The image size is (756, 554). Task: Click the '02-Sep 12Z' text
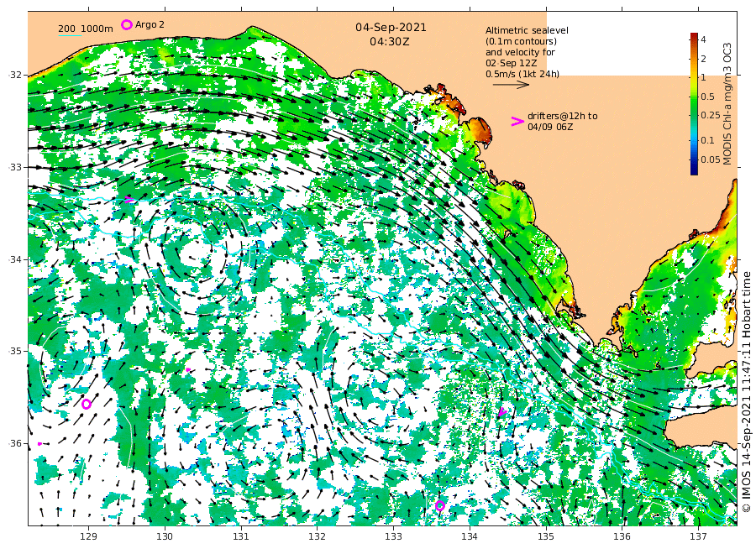[511, 63]
